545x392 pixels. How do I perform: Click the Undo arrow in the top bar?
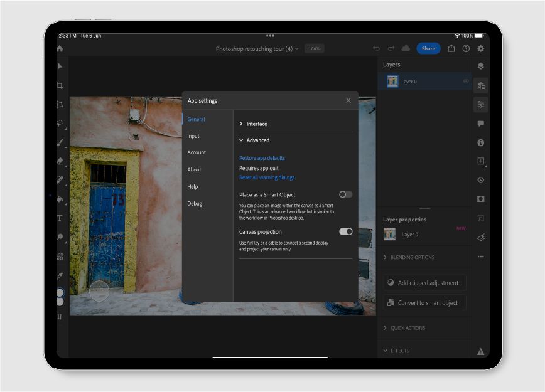[376, 48]
